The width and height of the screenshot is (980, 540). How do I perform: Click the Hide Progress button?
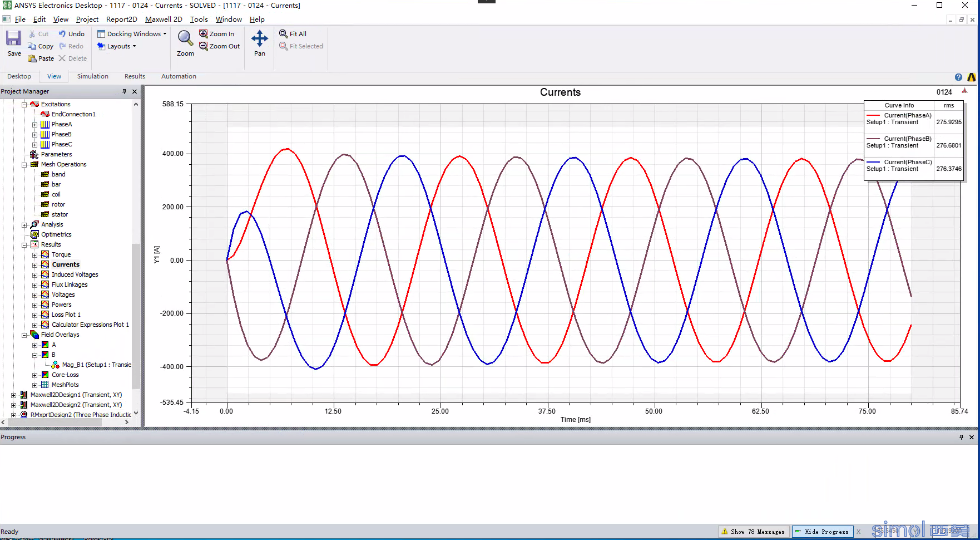[x=822, y=532]
